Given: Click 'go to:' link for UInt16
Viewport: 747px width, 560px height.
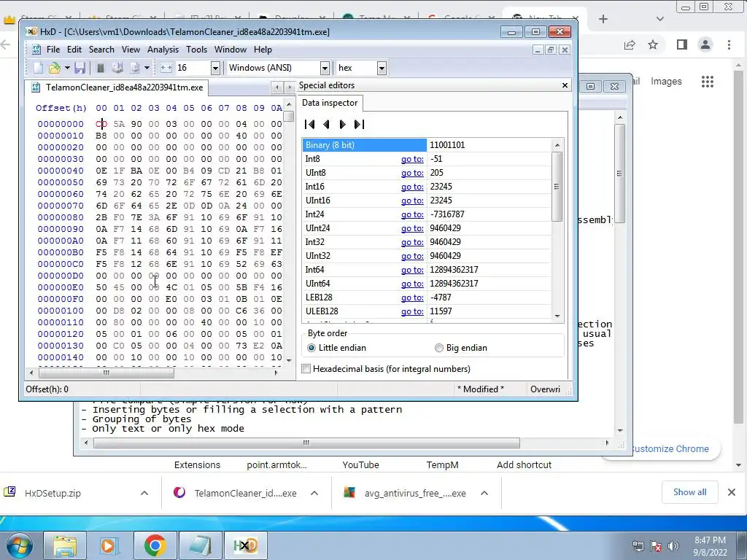Looking at the screenshot, I should click(412, 201).
